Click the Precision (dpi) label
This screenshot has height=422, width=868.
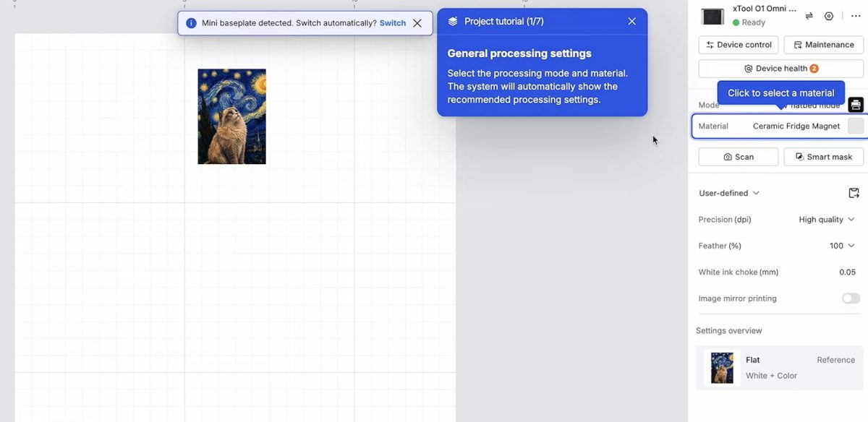coord(726,220)
